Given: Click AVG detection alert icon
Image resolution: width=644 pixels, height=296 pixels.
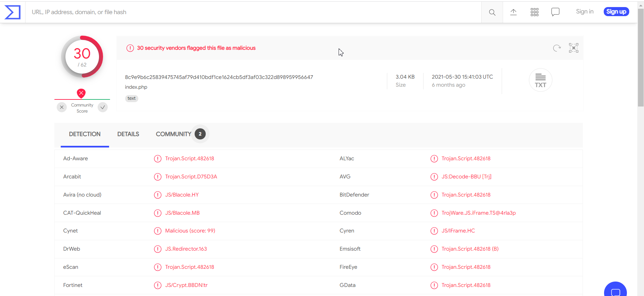Looking at the screenshot, I should [434, 177].
